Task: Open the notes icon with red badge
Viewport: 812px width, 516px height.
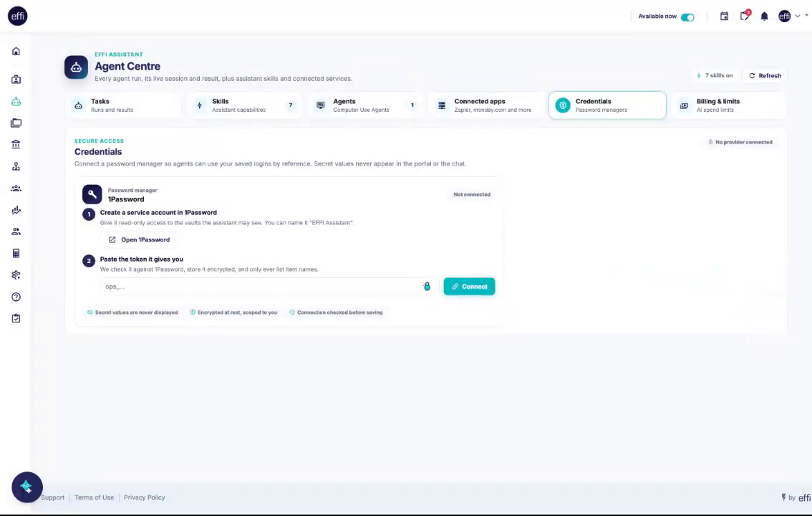Action: click(x=745, y=16)
